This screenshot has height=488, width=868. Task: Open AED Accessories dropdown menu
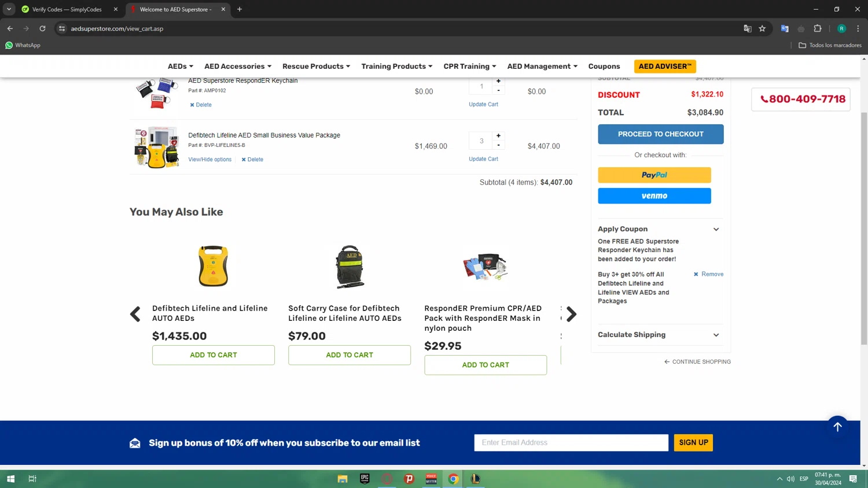pyautogui.click(x=238, y=66)
